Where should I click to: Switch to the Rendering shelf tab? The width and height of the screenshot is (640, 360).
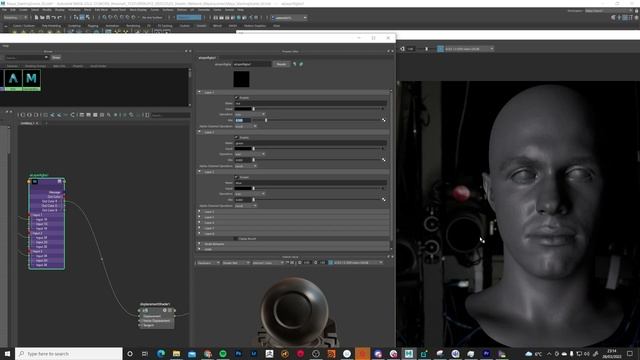(x=133, y=26)
